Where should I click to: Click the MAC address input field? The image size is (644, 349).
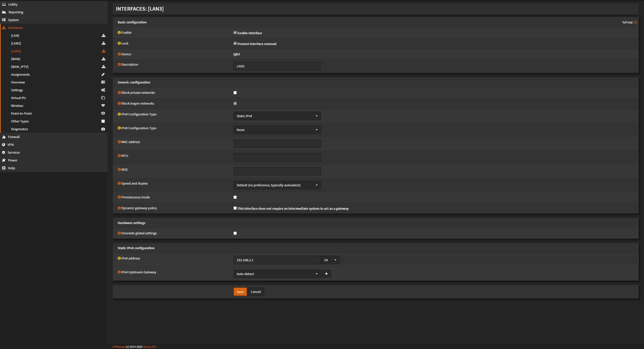point(277,144)
